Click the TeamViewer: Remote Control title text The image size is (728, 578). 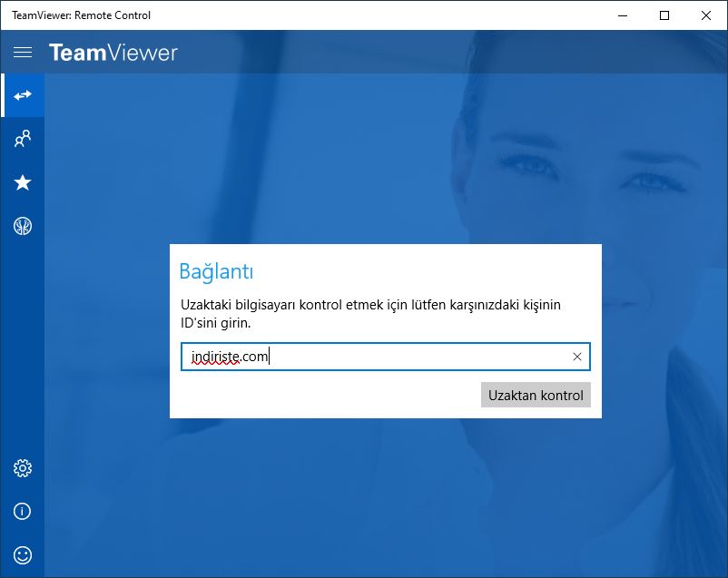pos(82,15)
